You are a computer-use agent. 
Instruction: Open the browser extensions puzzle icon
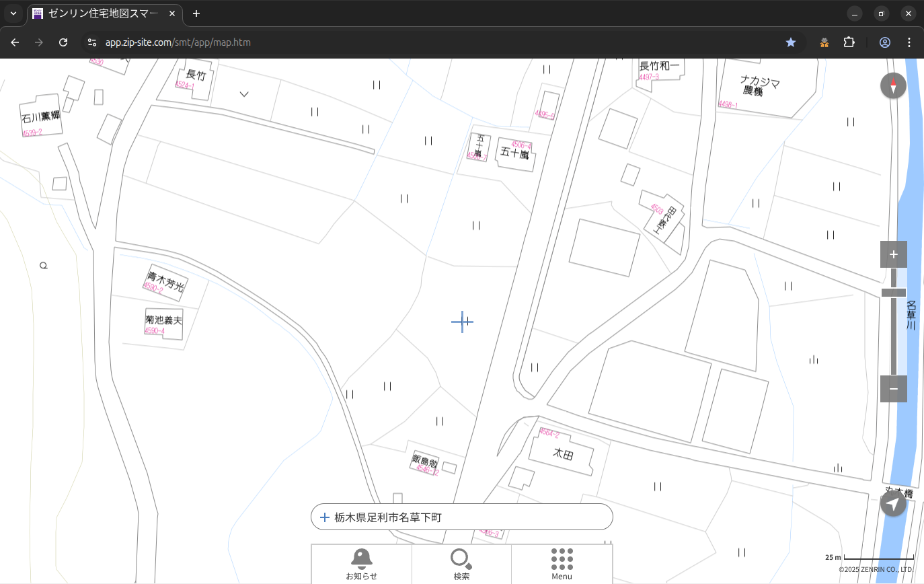click(849, 42)
